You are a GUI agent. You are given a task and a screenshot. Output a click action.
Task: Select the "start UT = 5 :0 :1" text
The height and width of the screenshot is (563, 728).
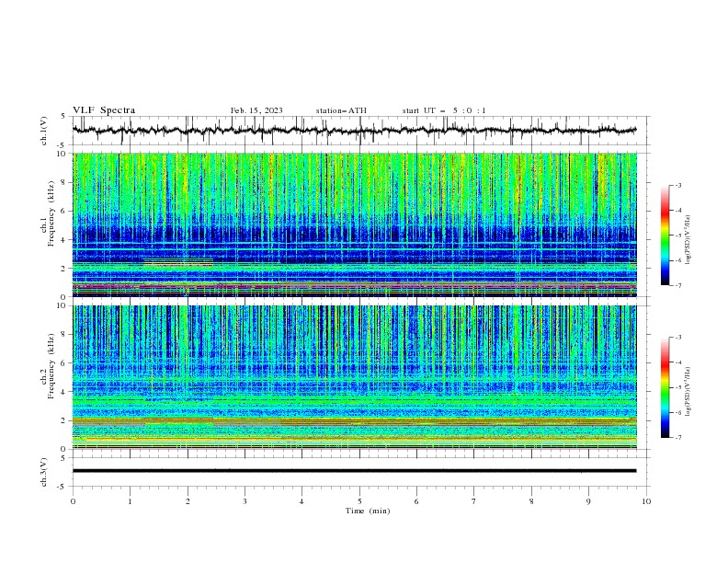tap(444, 110)
